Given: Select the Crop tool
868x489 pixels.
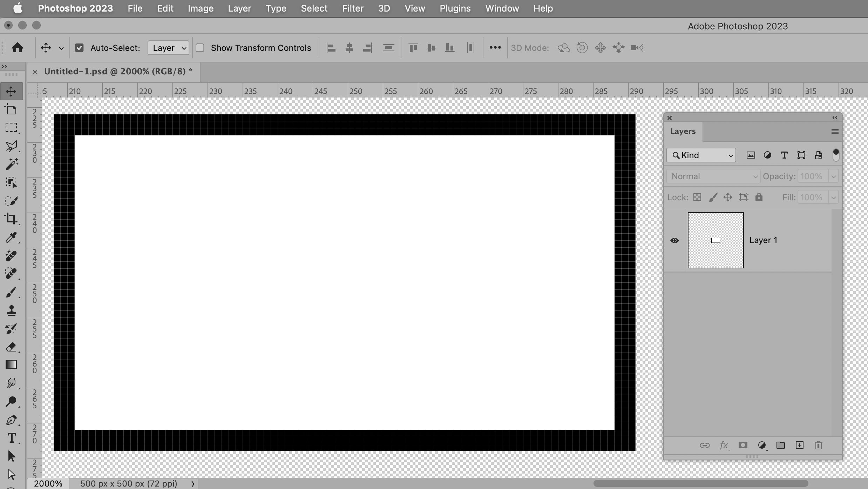Looking at the screenshot, I should click(12, 219).
